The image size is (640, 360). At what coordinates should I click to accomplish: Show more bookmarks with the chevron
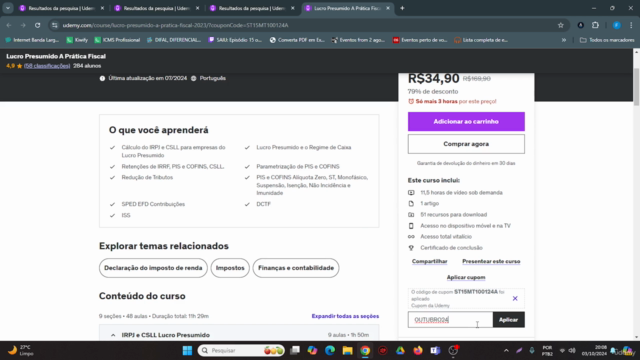click(x=564, y=40)
